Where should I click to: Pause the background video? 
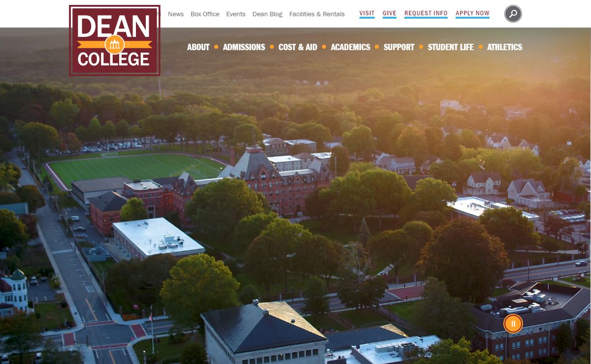513,324
